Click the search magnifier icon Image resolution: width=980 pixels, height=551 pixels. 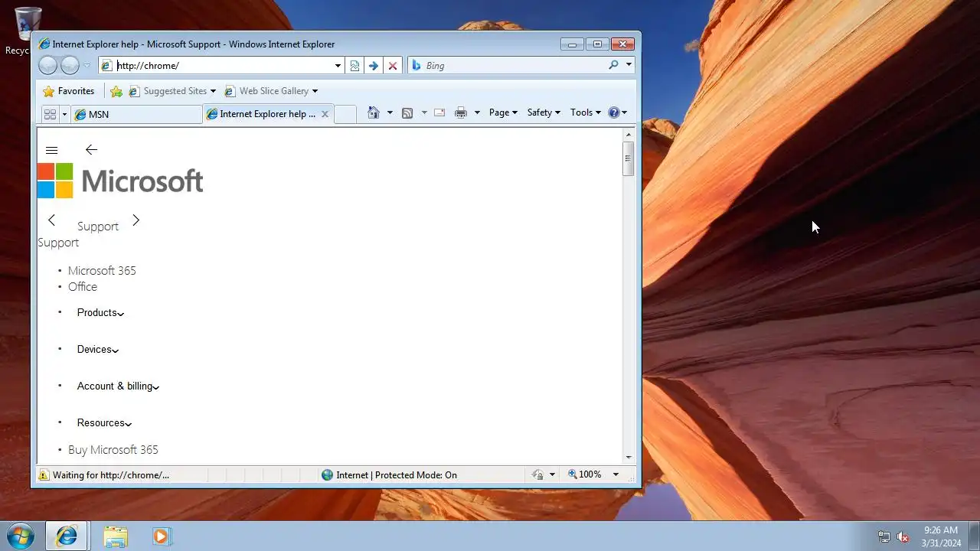[x=613, y=65]
